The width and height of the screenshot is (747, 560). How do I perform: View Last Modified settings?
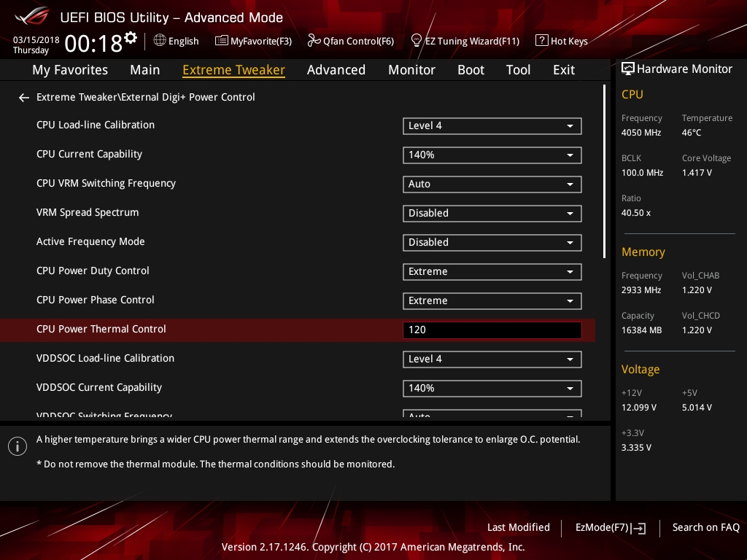point(519,527)
